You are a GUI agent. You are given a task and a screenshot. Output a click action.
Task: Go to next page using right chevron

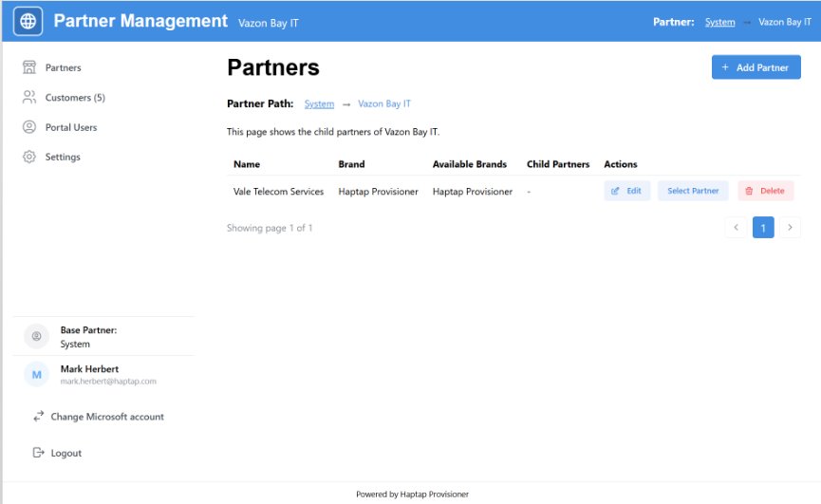791,228
